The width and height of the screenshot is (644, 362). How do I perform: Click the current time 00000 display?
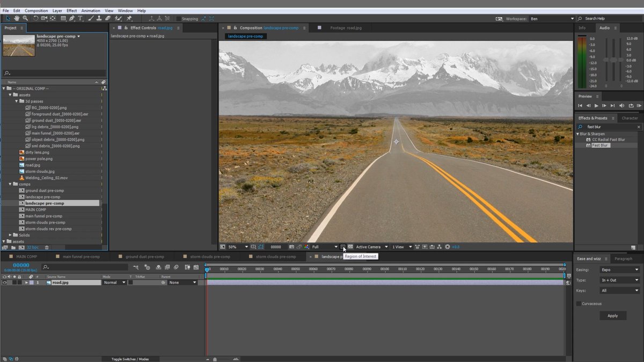pyautogui.click(x=21, y=265)
